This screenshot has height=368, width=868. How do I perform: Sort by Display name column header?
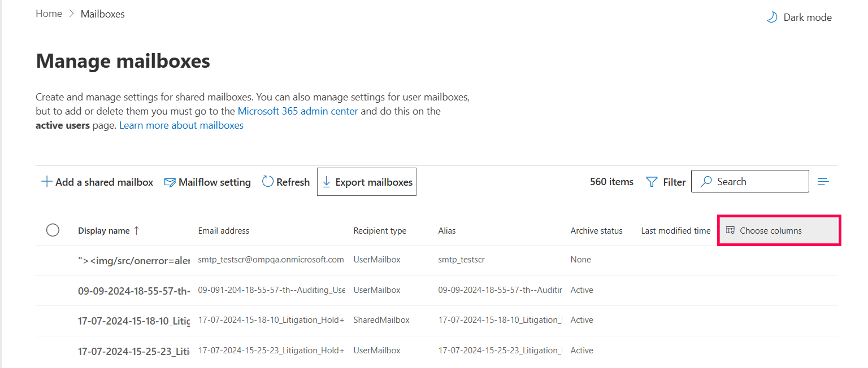point(104,231)
